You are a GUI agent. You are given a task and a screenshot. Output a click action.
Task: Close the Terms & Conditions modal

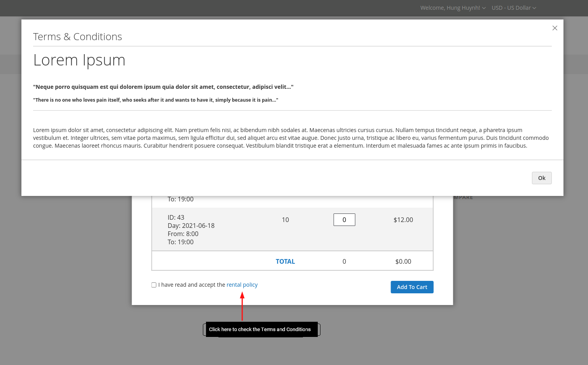click(x=555, y=28)
